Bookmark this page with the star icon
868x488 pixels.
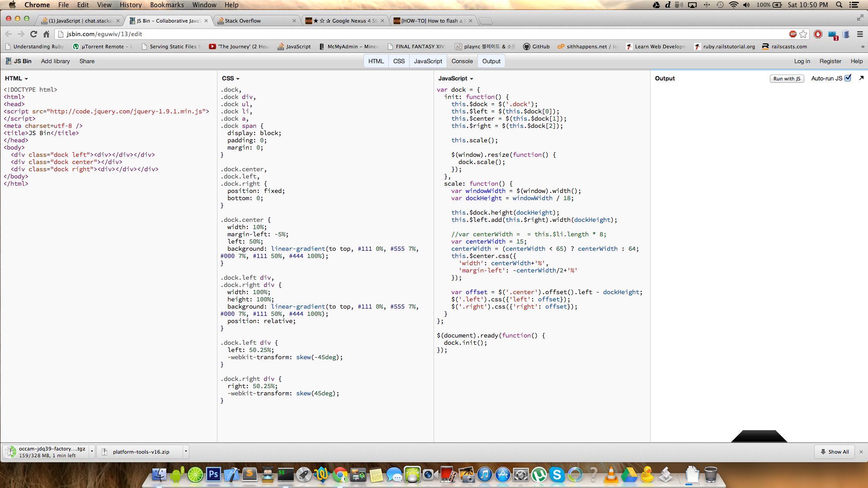[x=803, y=34]
